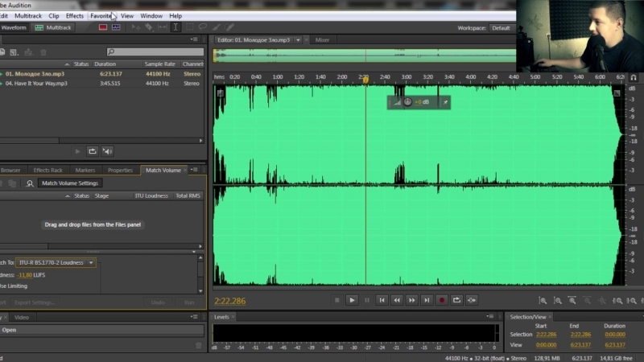Click the Spectral Pitch Display icon
Viewport: 644px width, 362px height.
[116, 27]
